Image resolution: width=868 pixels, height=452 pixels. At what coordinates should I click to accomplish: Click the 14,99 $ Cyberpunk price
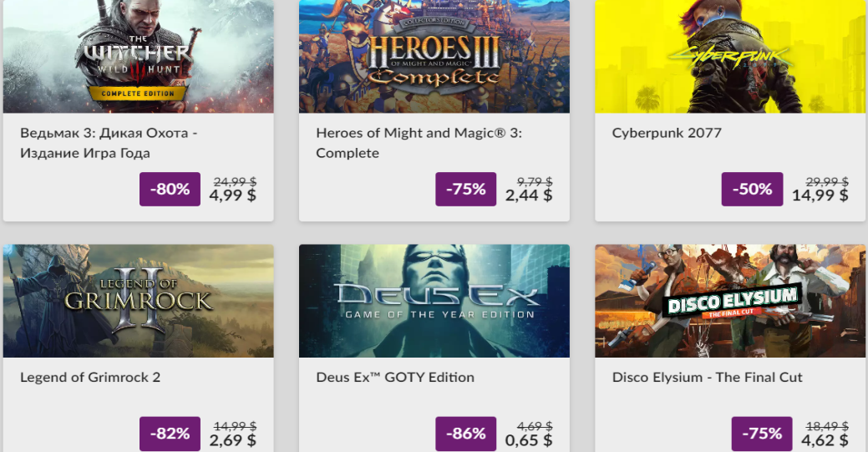click(820, 195)
